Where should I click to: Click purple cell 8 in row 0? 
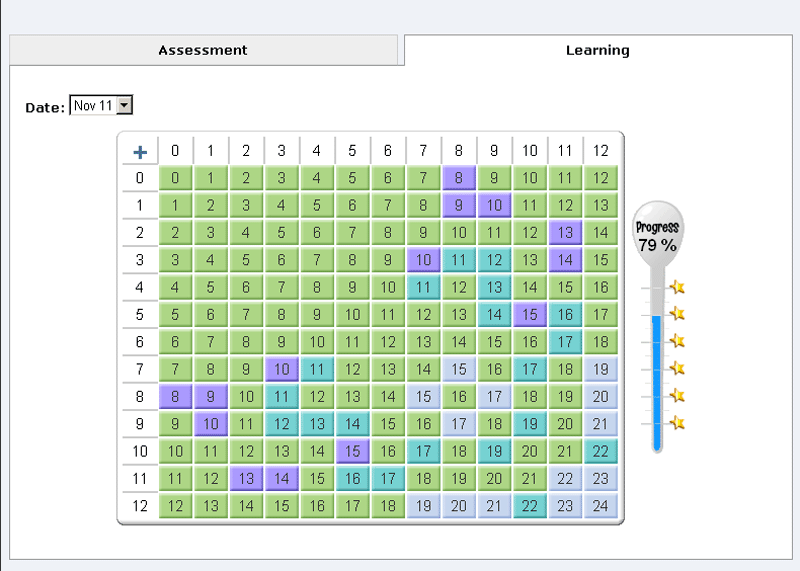[x=459, y=178]
